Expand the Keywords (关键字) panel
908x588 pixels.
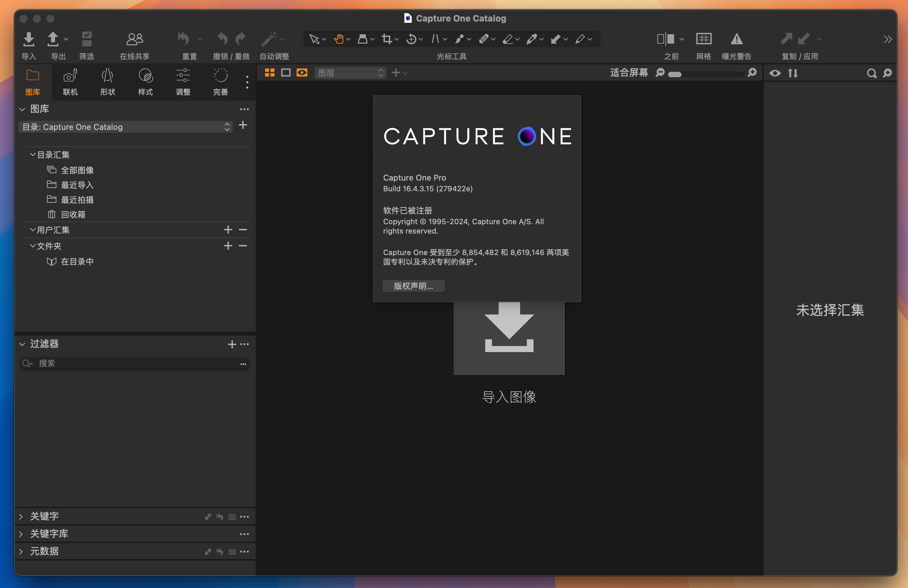[21, 516]
